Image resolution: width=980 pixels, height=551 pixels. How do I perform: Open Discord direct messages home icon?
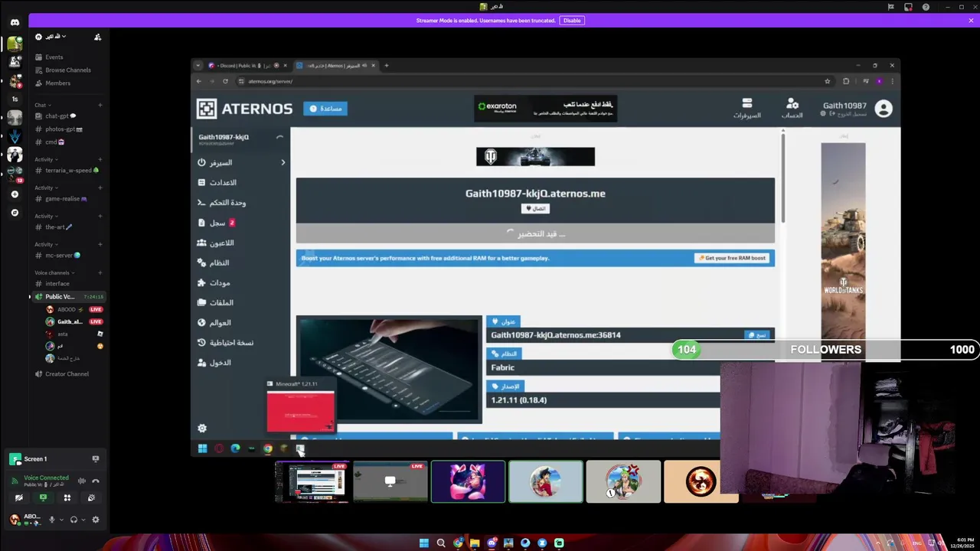15,23
